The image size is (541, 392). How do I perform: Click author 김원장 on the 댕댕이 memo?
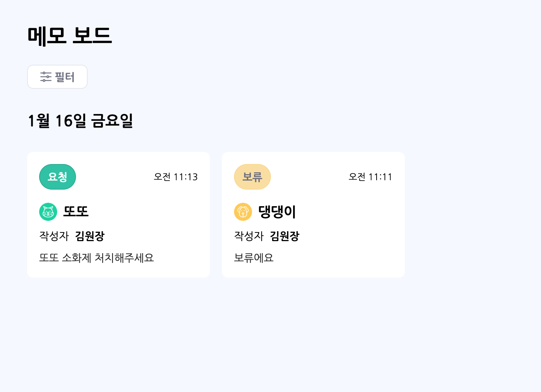pos(285,236)
